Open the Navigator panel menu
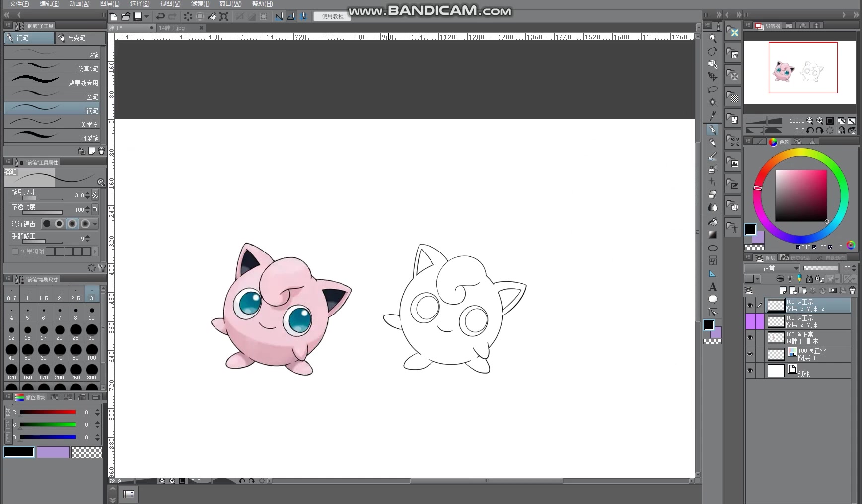 [748, 25]
